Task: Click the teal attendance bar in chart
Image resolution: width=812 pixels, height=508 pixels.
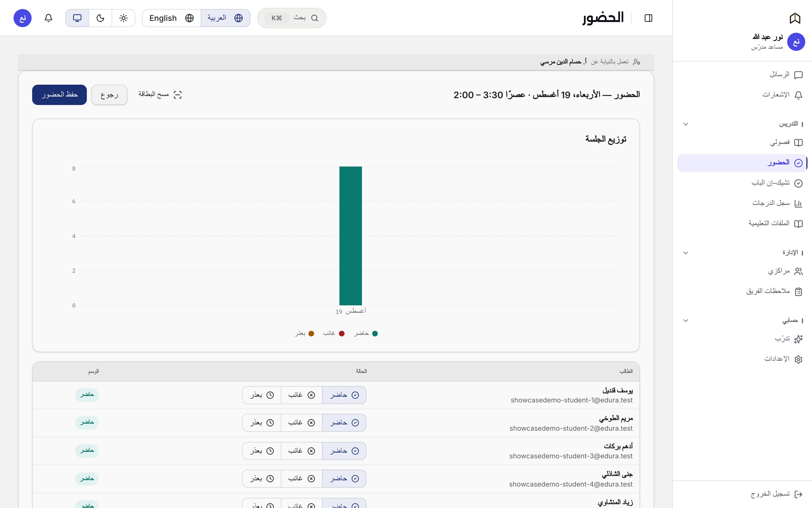Action: (351, 236)
